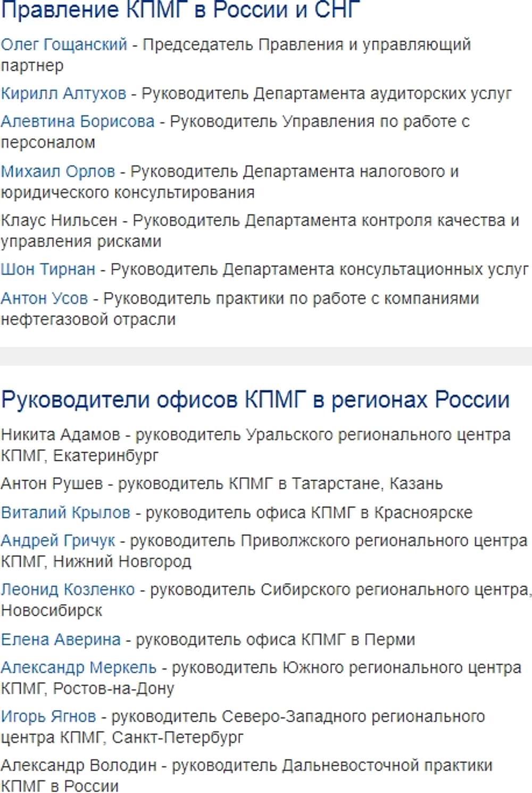Go to Леонид Козленко's page
The height and width of the screenshot is (793, 532).
pos(68,590)
